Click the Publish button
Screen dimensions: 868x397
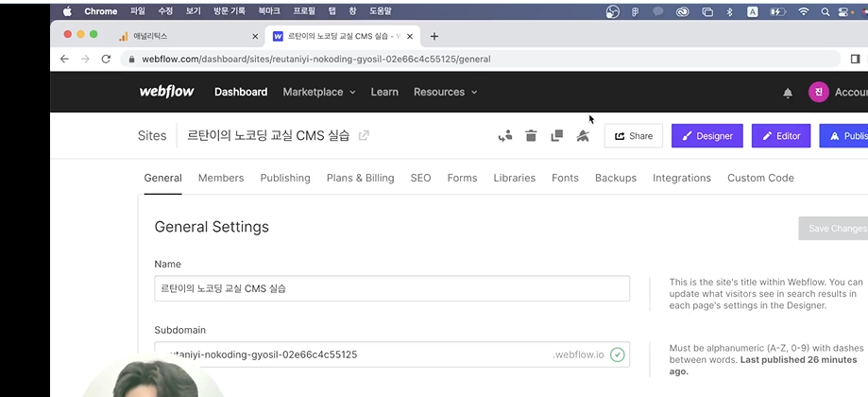843,136
